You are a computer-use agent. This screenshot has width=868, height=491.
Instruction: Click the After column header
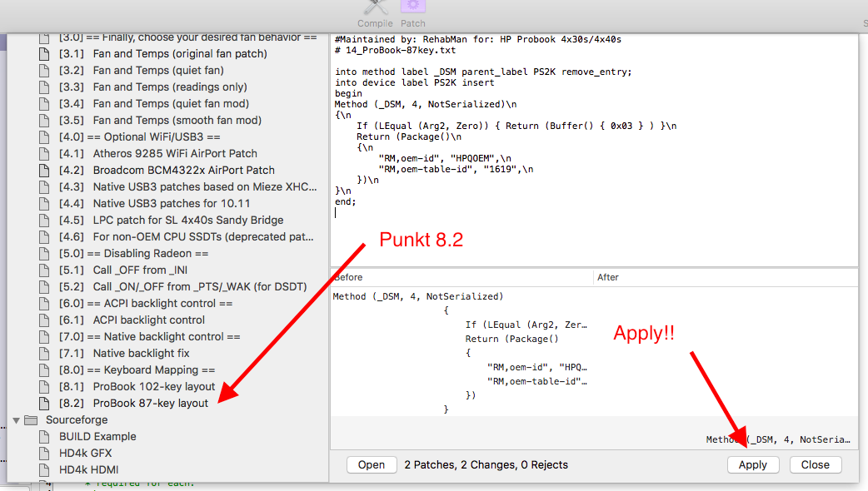tap(726, 278)
